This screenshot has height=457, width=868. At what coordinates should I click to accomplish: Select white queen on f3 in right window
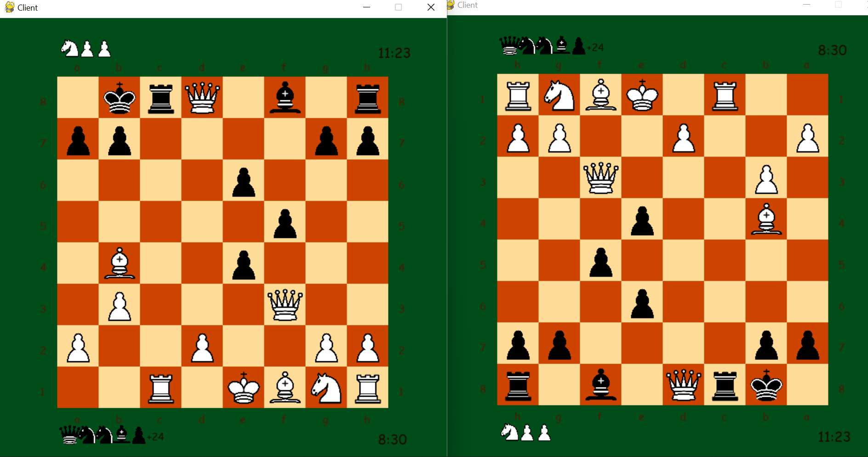coord(601,178)
